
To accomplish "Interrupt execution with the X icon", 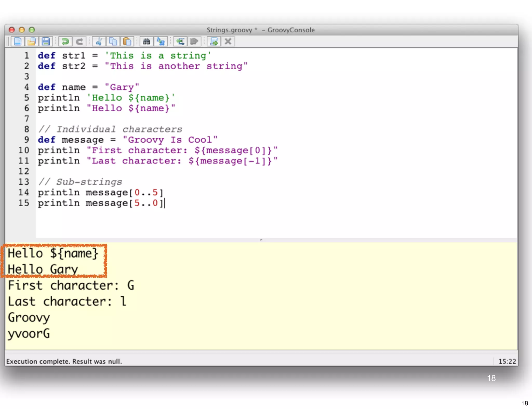I will click(228, 42).
